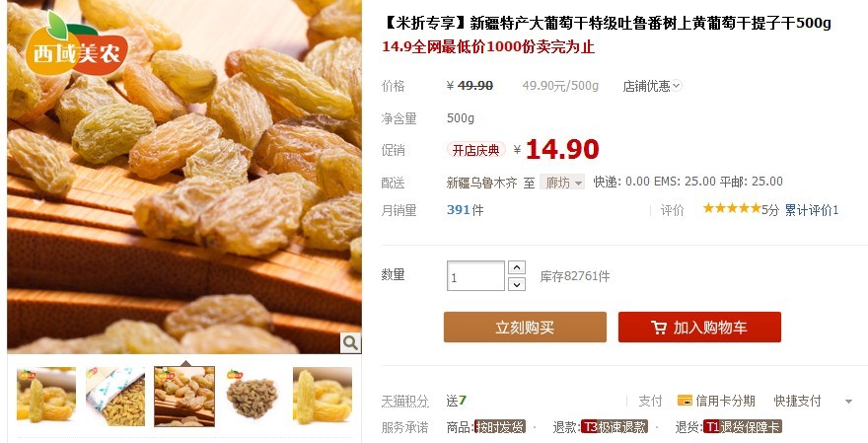Open the 廊坊 delivery city dropdown
The height and width of the screenshot is (443, 868).
click(x=562, y=183)
